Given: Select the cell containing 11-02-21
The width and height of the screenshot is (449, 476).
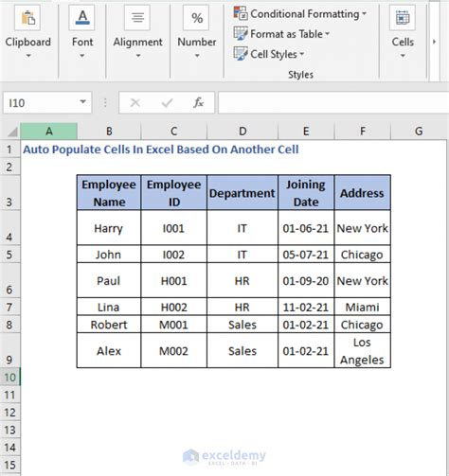Looking at the screenshot, I should pos(306,307).
